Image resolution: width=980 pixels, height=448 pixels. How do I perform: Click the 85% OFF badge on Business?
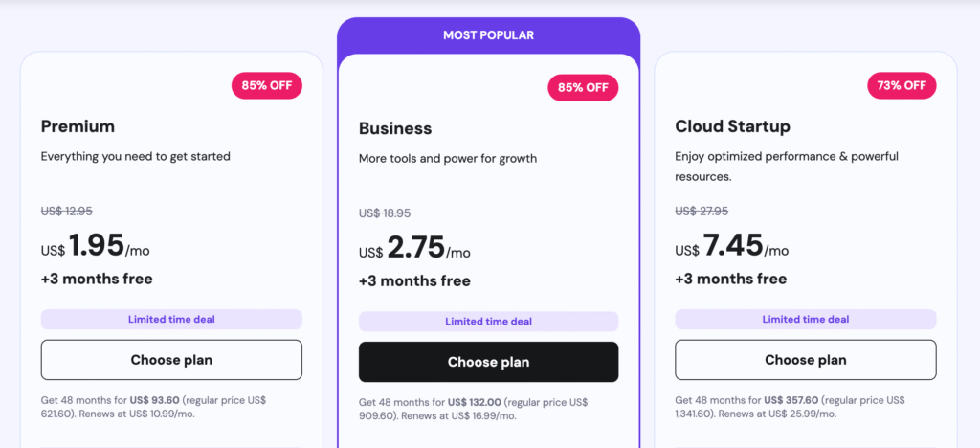[583, 88]
